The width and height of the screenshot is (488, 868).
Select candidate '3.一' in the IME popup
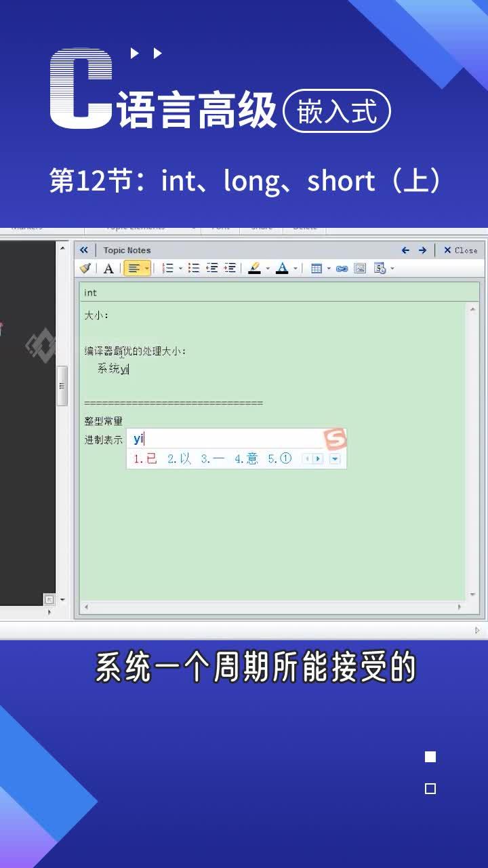(213, 459)
